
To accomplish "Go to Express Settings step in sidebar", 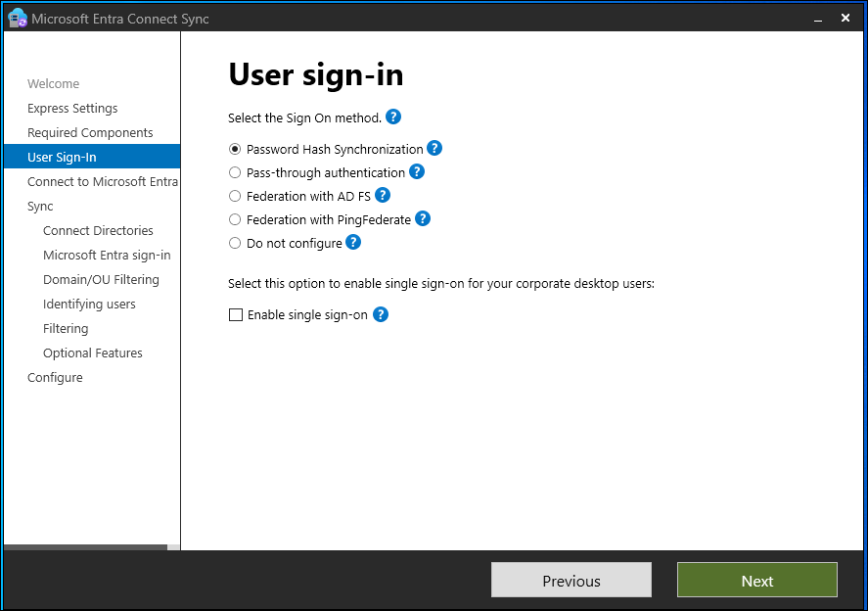I will pos(72,109).
